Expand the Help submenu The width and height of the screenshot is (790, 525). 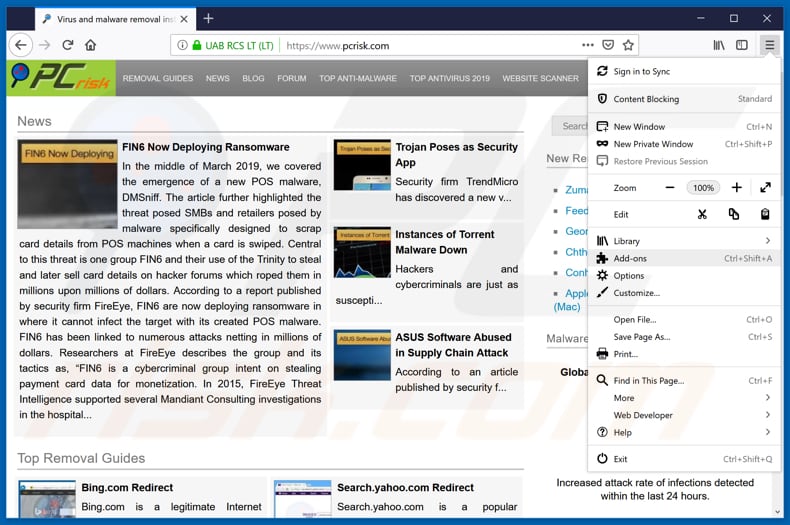(684, 432)
